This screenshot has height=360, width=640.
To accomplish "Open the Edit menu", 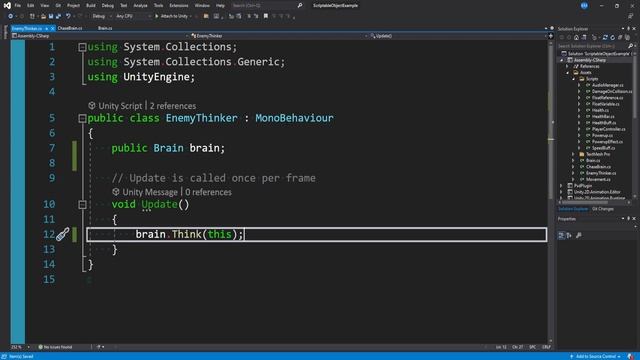I will [31, 6].
